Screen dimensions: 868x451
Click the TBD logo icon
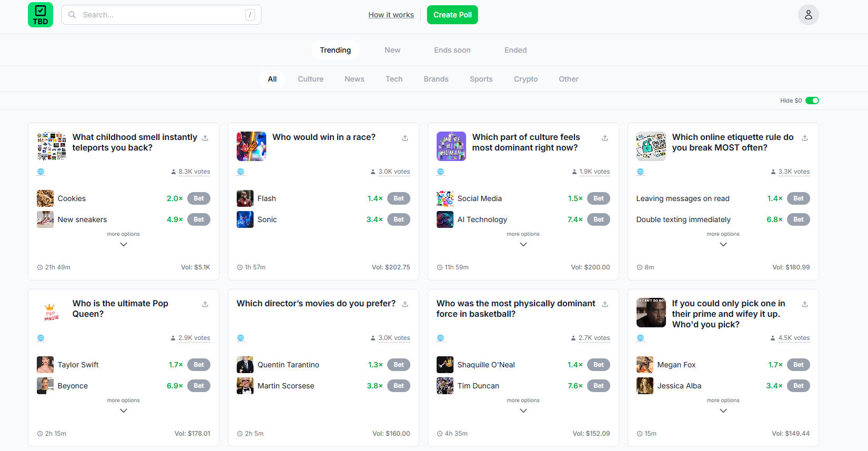tap(41, 15)
